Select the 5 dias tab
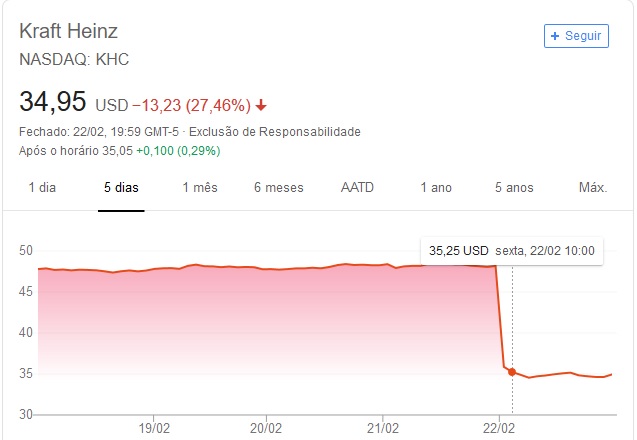The image size is (637, 440). [122, 188]
